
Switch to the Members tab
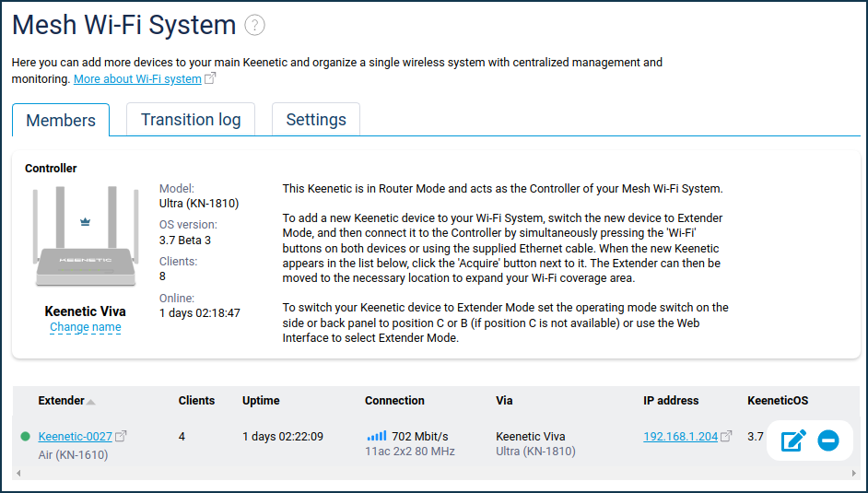tap(61, 120)
